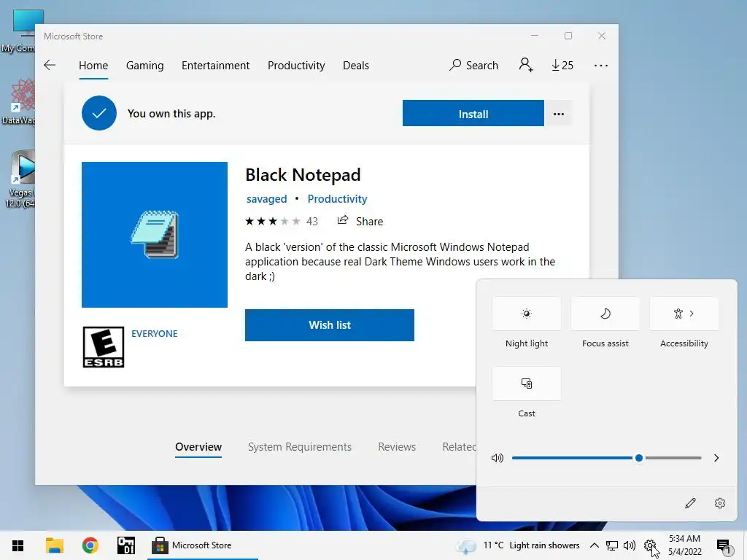Select the System Requirements tab
Image resolution: width=747 pixels, height=560 pixels.
click(300, 447)
